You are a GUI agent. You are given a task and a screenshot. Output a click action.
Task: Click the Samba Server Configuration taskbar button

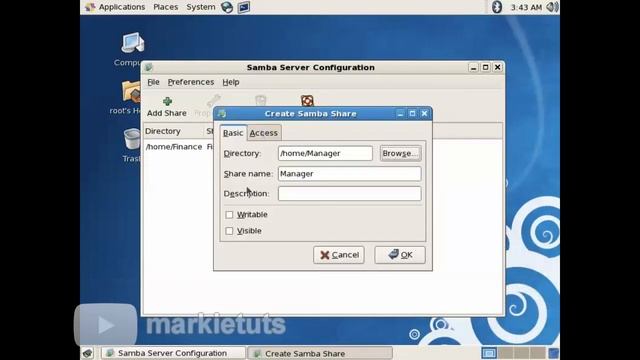coord(173,353)
